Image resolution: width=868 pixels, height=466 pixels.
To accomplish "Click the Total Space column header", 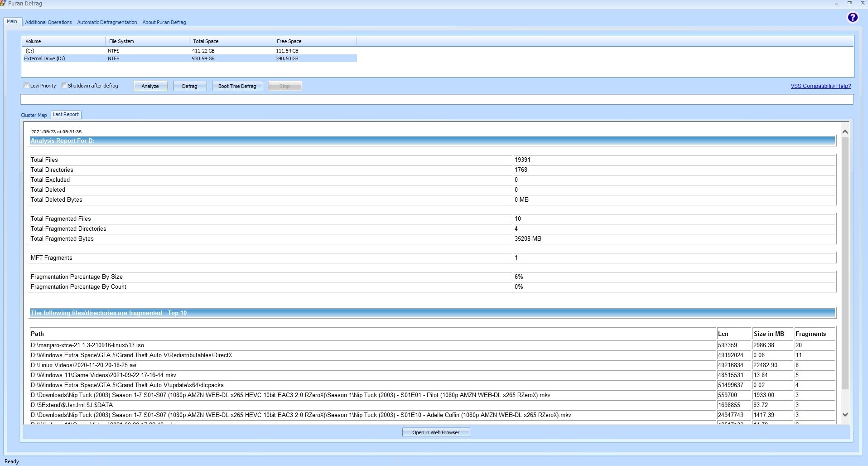I will [206, 41].
